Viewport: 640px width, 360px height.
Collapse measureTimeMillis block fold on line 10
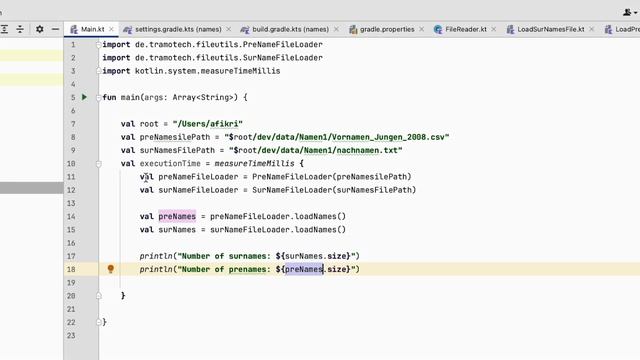pos(98,164)
